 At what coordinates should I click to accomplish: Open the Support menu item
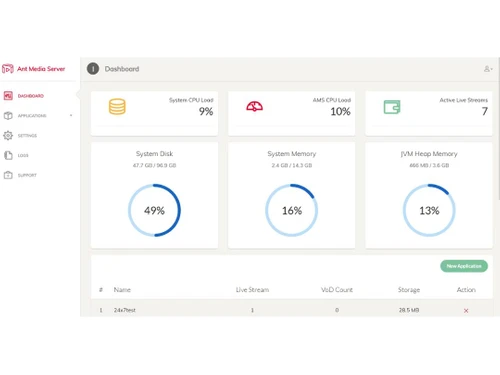click(x=27, y=175)
